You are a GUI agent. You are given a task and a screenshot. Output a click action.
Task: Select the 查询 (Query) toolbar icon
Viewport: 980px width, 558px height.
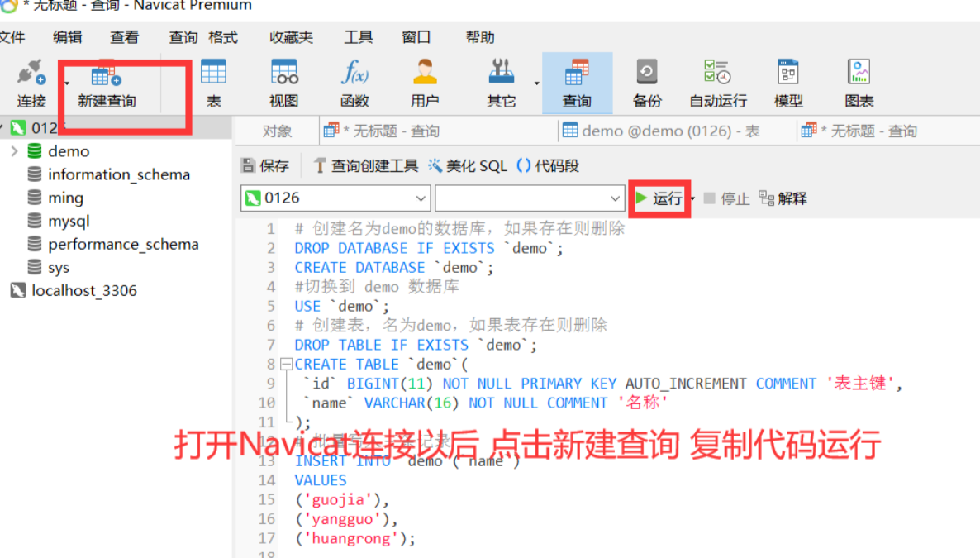point(577,83)
